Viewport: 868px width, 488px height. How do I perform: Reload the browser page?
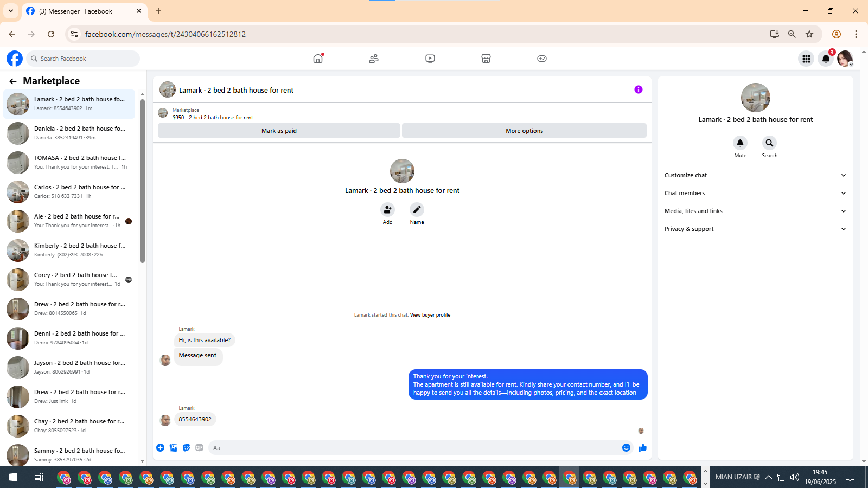point(51,34)
